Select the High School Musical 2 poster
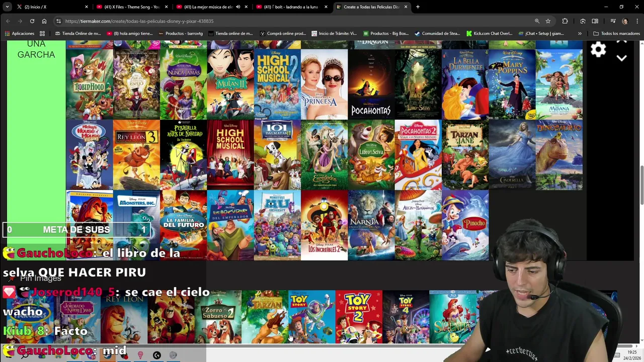This screenshot has height=362, width=644. tap(277, 84)
